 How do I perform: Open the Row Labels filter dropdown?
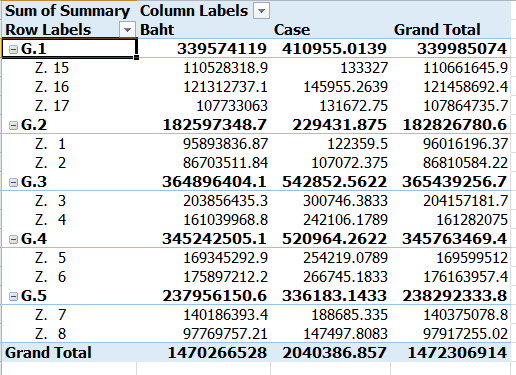[127, 30]
